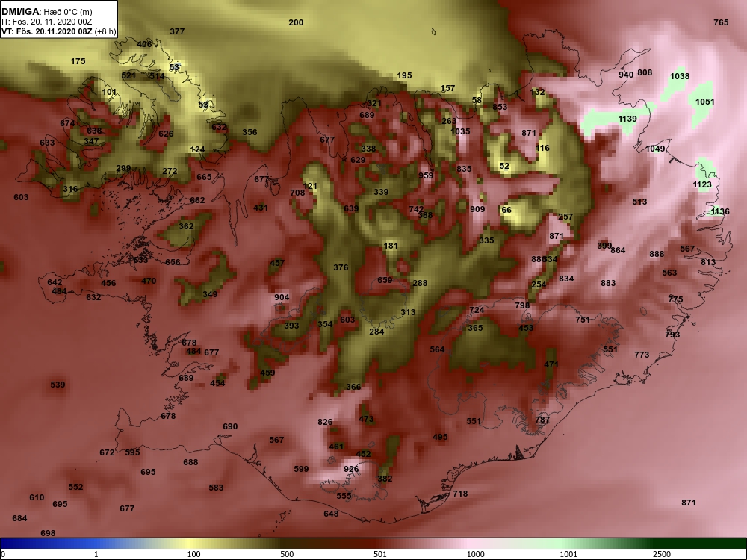Click the map value '1049'
Image resolution: width=747 pixels, height=560 pixels.
[655, 149]
